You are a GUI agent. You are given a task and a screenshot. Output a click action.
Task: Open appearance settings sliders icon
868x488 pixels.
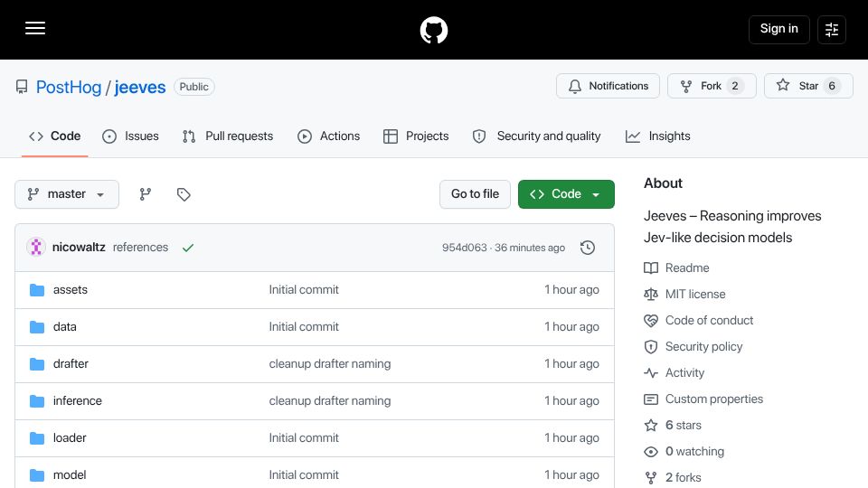832,29
